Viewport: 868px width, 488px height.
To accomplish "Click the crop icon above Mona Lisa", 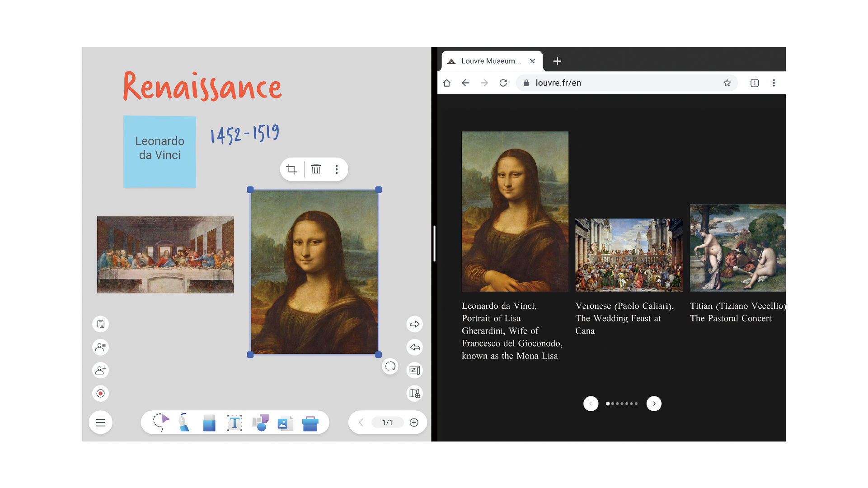I will tap(292, 169).
